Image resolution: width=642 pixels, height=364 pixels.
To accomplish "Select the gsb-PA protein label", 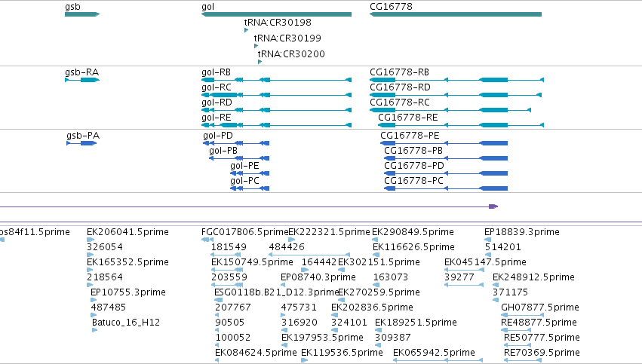I will pos(83,136).
